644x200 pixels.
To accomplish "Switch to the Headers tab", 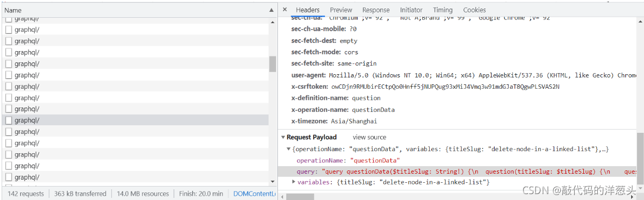I will click(x=307, y=10).
